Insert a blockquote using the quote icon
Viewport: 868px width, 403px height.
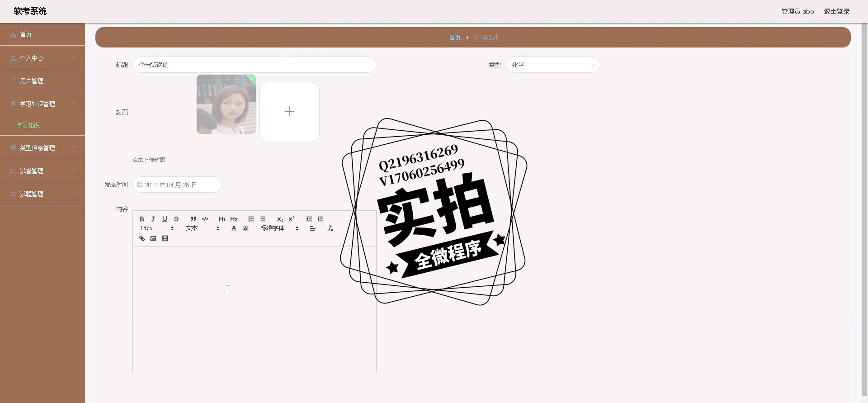(193, 219)
